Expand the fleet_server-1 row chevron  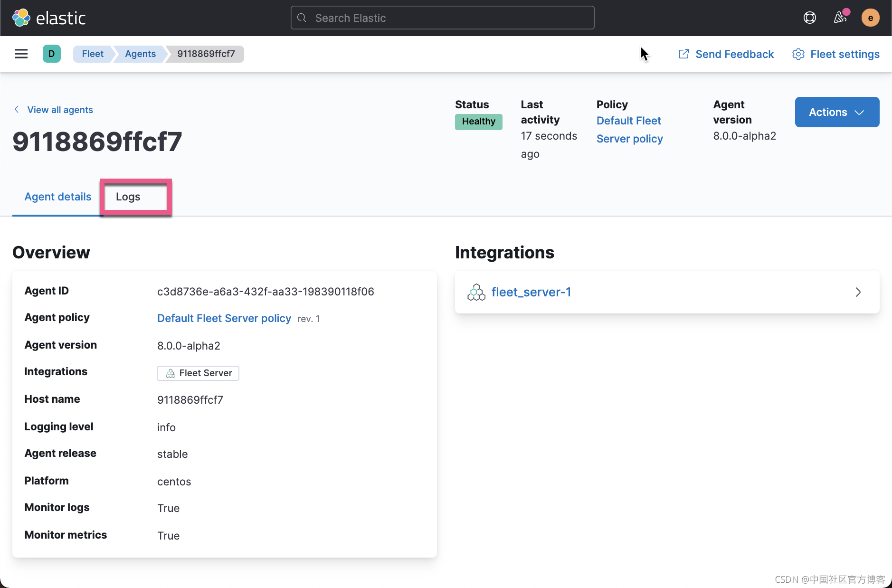tap(858, 292)
